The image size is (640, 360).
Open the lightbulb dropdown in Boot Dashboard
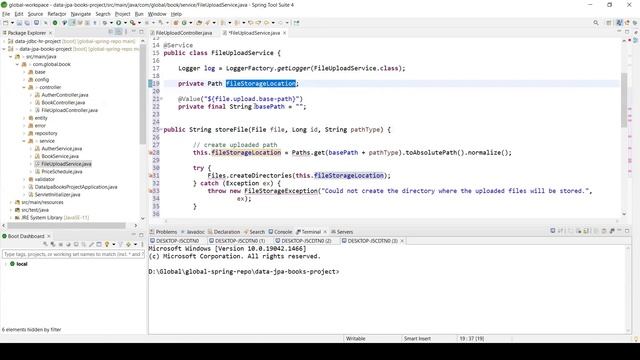[x=113, y=244]
